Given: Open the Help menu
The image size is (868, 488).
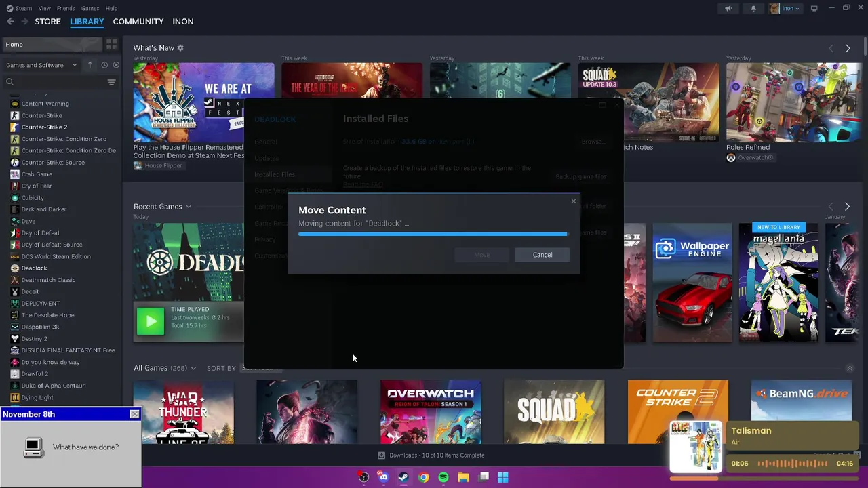Looking at the screenshot, I should pos(112,8).
